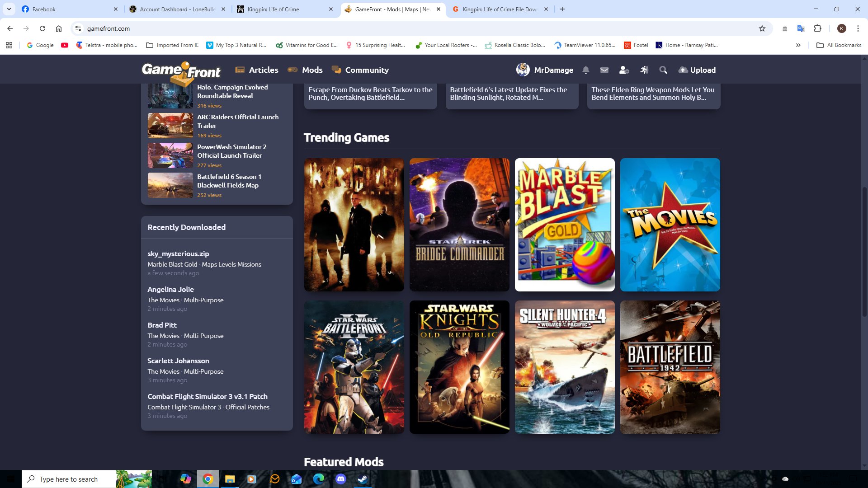Open the messages envelope icon

604,70
